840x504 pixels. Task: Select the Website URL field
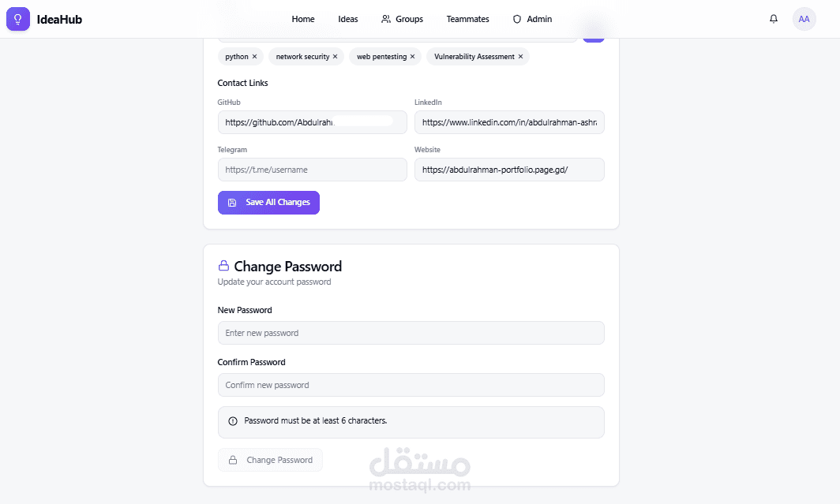pos(509,170)
